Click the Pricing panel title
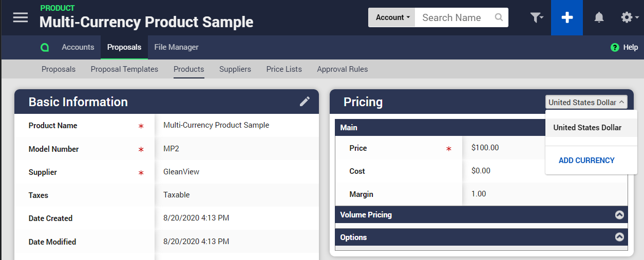 [363, 102]
